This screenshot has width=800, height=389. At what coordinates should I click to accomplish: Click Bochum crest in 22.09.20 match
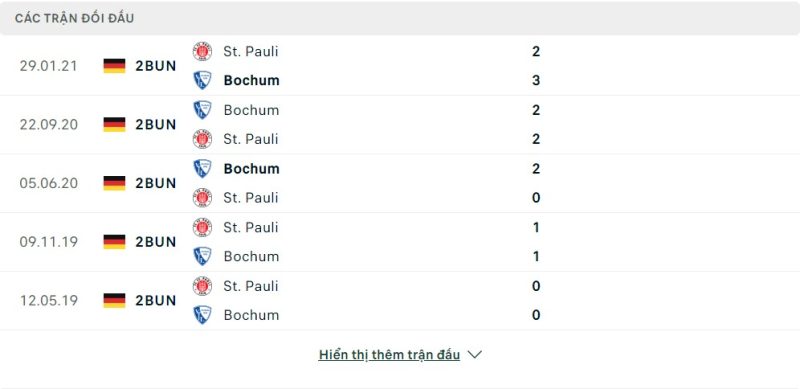coord(202,110)
